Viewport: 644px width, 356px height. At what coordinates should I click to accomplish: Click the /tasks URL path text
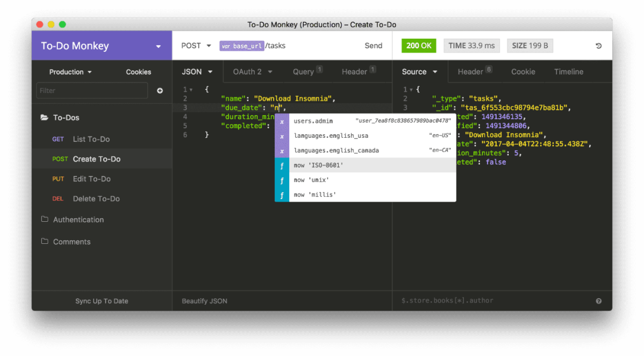pyautogui.click(x=275, y=45)
